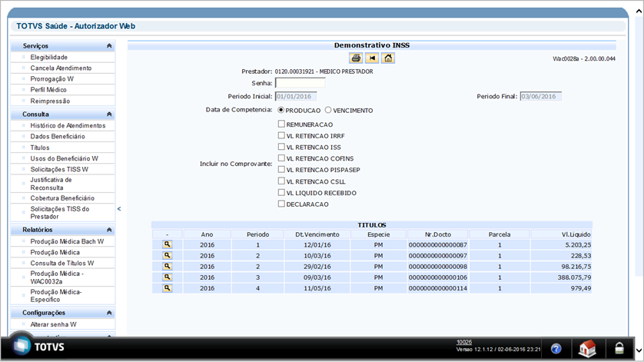Screen dimensions: 644x362
Task: Open magnifier for document 0000000000000087
Action: click(168, 244)
